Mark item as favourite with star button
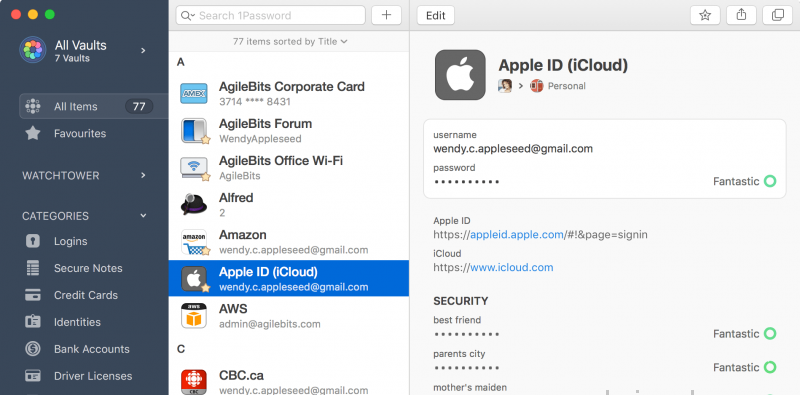The height and width of the screenshot is (395, 800). (705, 15)
